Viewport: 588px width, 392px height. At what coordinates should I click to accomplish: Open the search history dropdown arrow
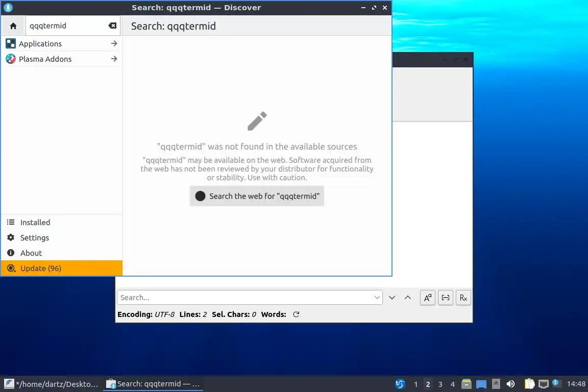click(377, 298)
